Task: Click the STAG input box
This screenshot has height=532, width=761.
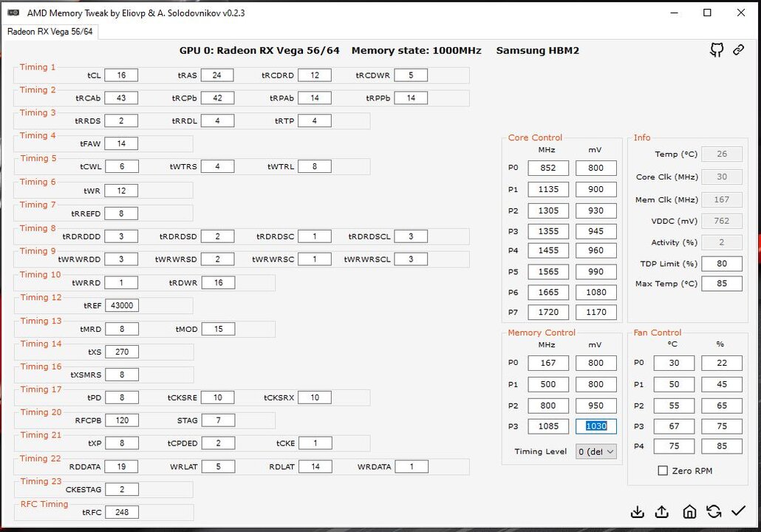Action: tap(218, 420)
